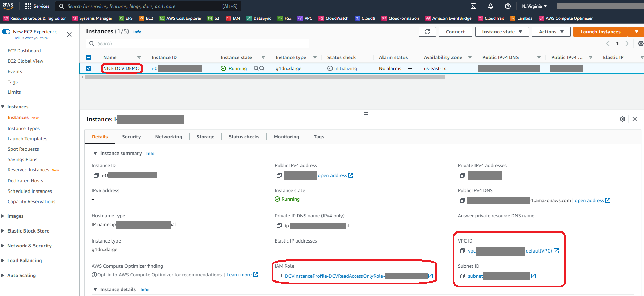644x296 pixels.
Task: Switch to the Tags tab
Action: pos(319,137)
